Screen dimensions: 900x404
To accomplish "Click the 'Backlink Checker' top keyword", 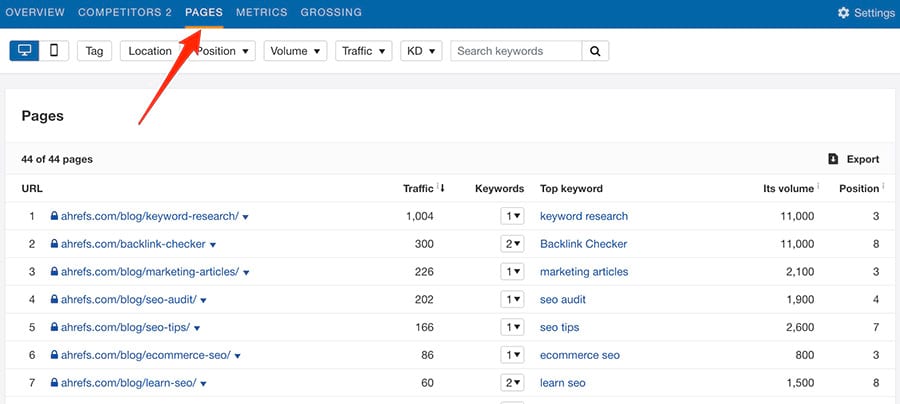I will coord(584,244).
